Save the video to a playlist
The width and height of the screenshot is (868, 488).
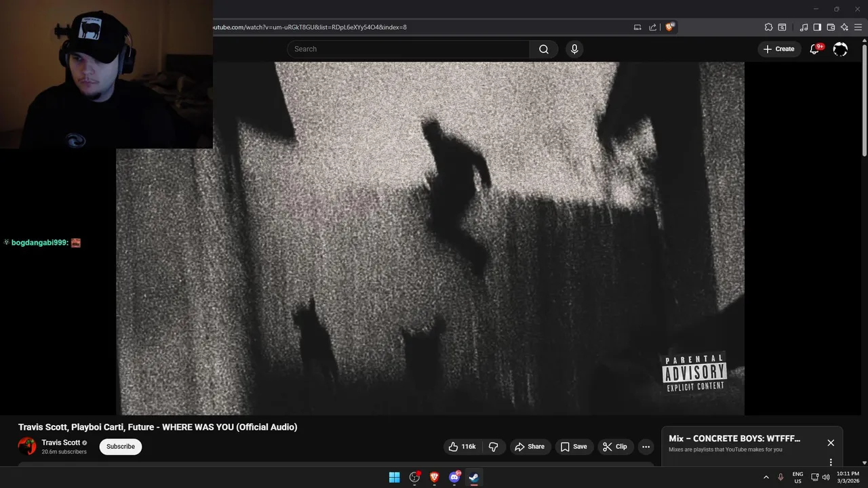click(573, 447)
